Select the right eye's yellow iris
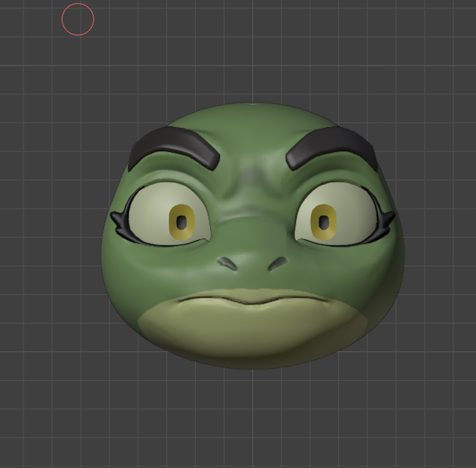The image size is (476, 468). coord(324,222)
